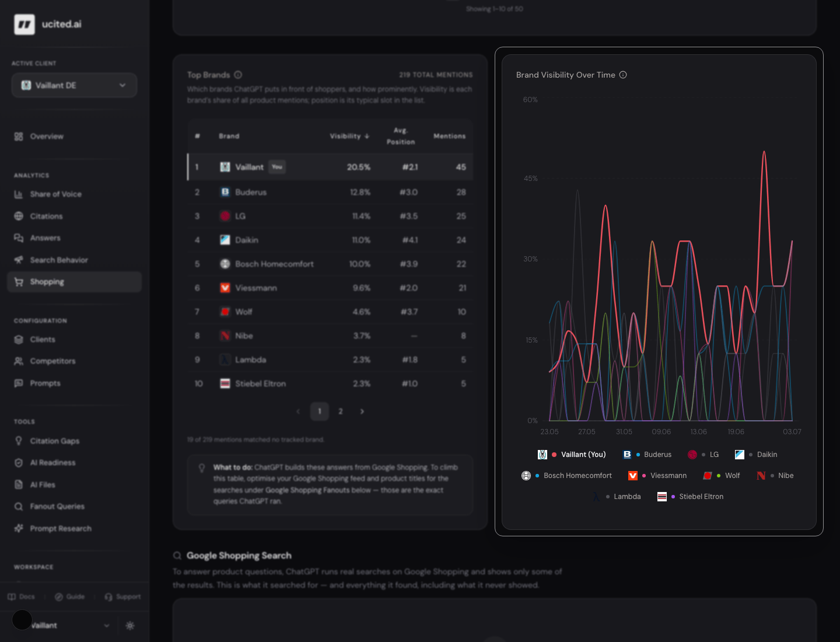This screenshot has height=642, width=840.
Task: Toggle Lambda series in chart legend
Action: pos(616,497)
